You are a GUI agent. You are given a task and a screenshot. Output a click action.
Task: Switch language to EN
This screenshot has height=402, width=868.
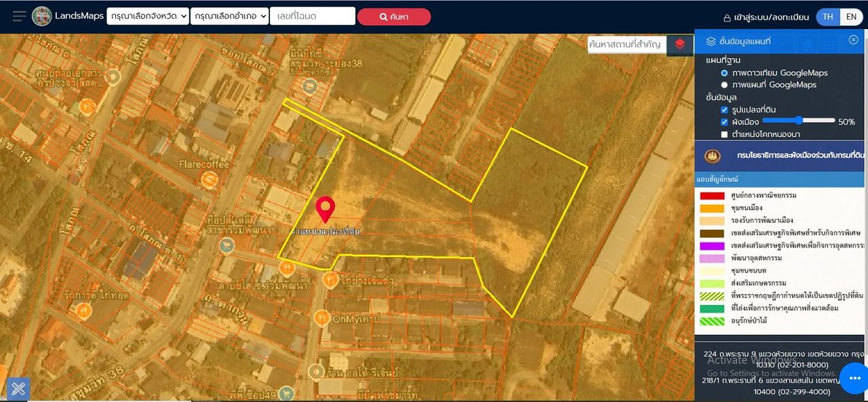[x=851, y=17]
